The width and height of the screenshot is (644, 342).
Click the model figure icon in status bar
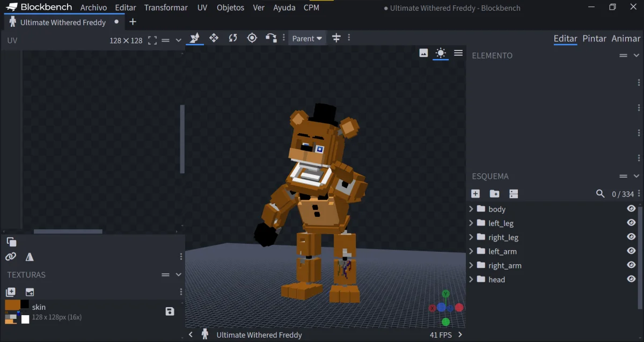click(x=204, y=334)
